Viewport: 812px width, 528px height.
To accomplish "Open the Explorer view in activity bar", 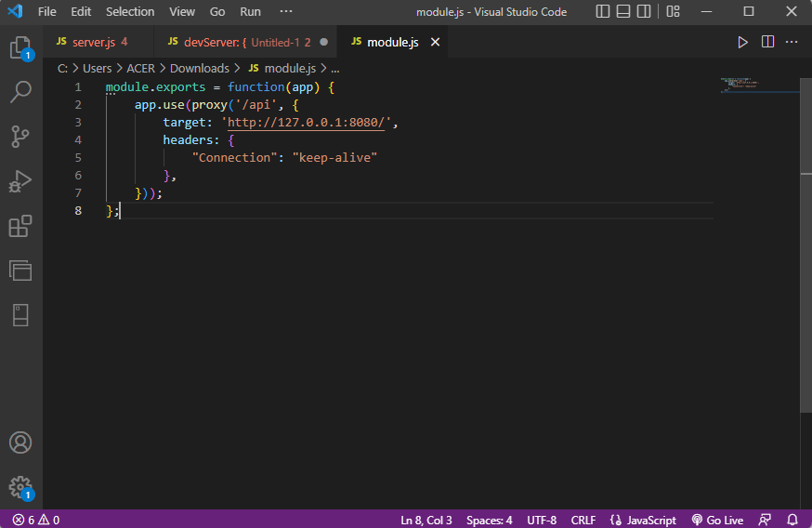I will click(x=20, y=47).
